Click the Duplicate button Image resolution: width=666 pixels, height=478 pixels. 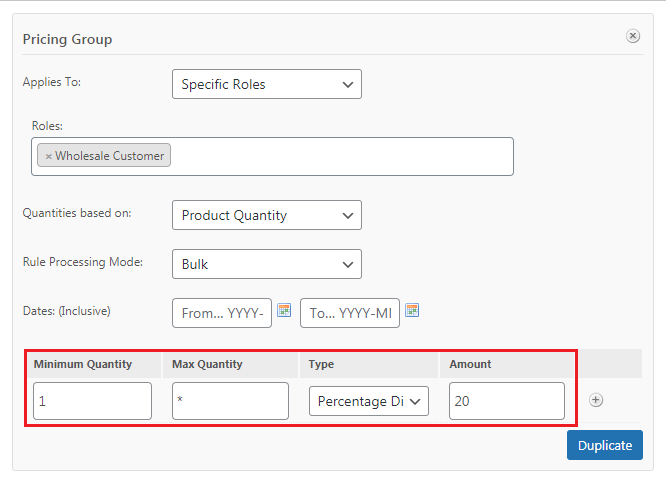click(x=605, y=445)
